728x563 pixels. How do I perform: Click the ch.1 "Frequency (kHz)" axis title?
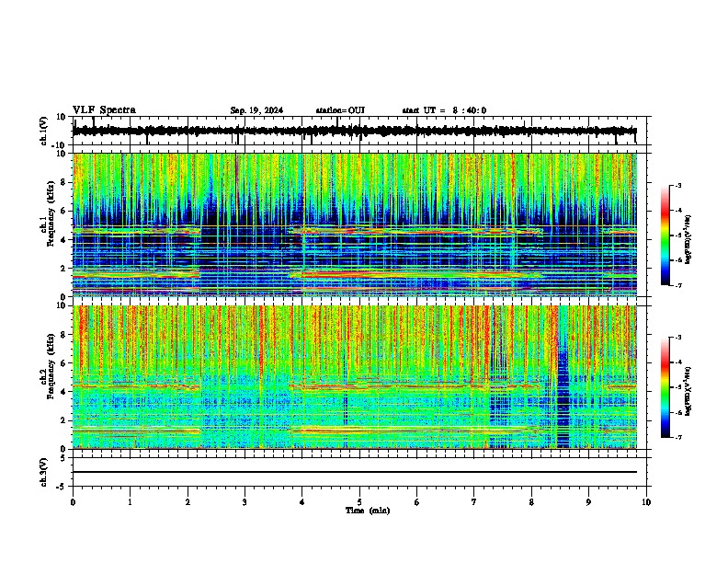[51, 215]
